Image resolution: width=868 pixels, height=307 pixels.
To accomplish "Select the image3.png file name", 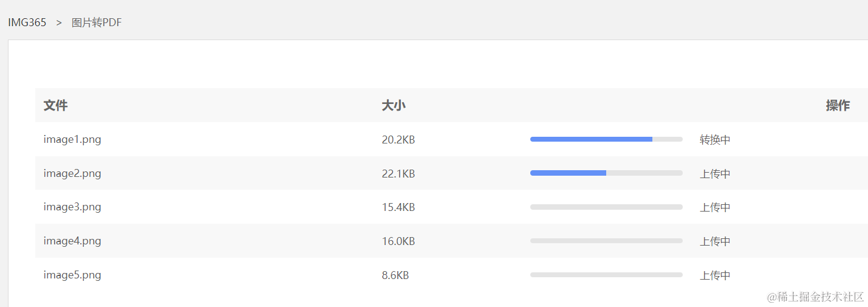I will [72, 207].
